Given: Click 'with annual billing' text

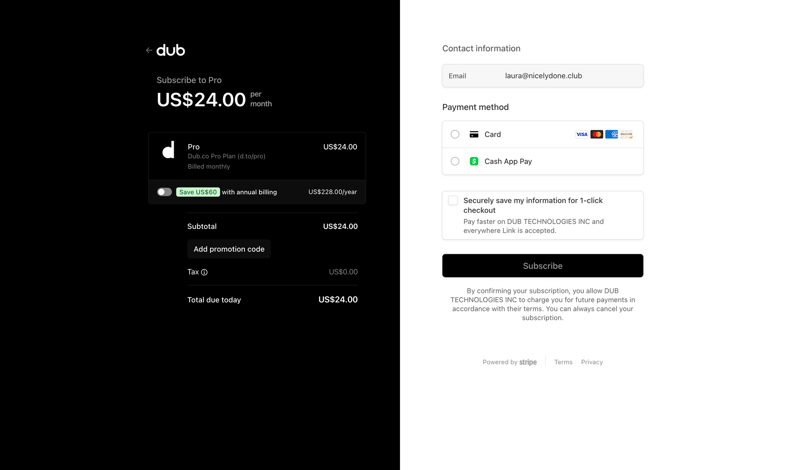Looking at the screenshot, I should [x=249, y=192].
